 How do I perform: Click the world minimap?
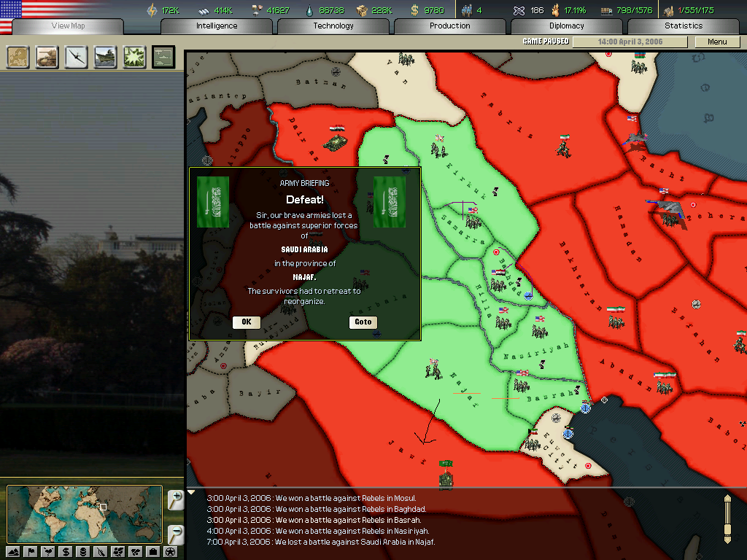point(85,514)
